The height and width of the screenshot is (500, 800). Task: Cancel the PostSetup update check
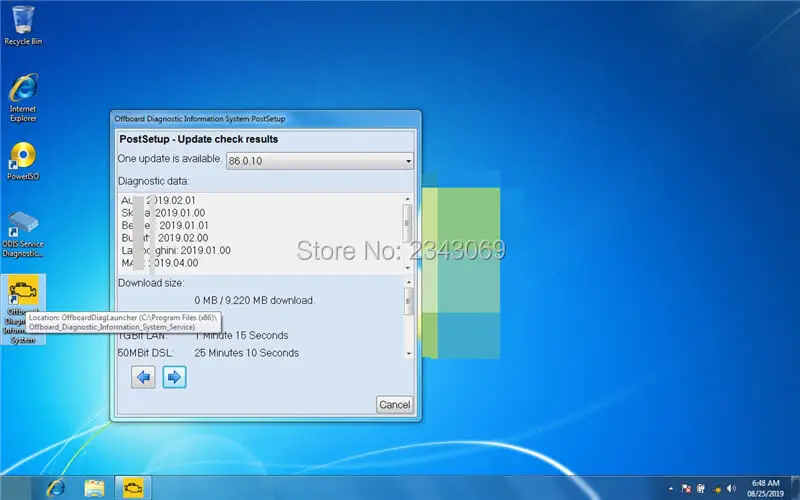coord(394,405)
